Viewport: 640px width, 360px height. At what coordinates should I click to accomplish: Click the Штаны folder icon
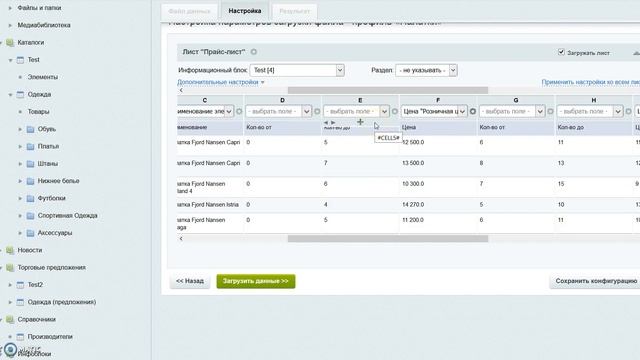click(x=30, y=164)
